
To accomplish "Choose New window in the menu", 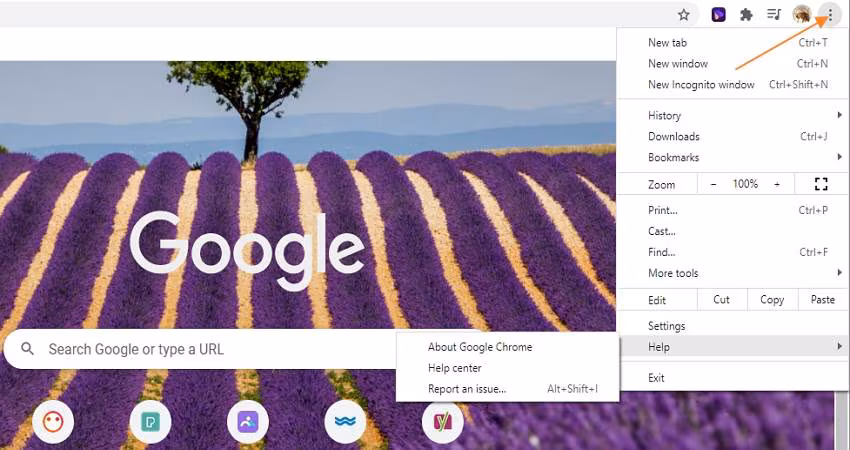I will click(732, 63).
